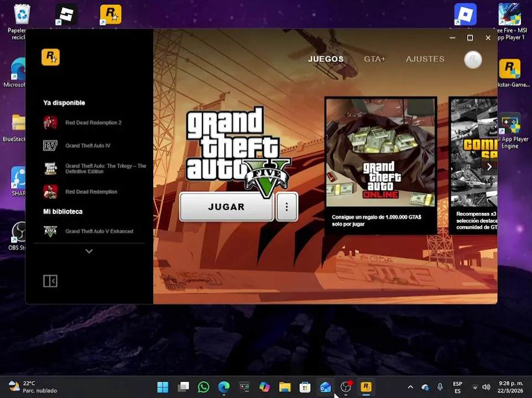Viewport: 532px width, 398px height.
Task: Open the OneDrive tray icon
Action: point(425,387)
